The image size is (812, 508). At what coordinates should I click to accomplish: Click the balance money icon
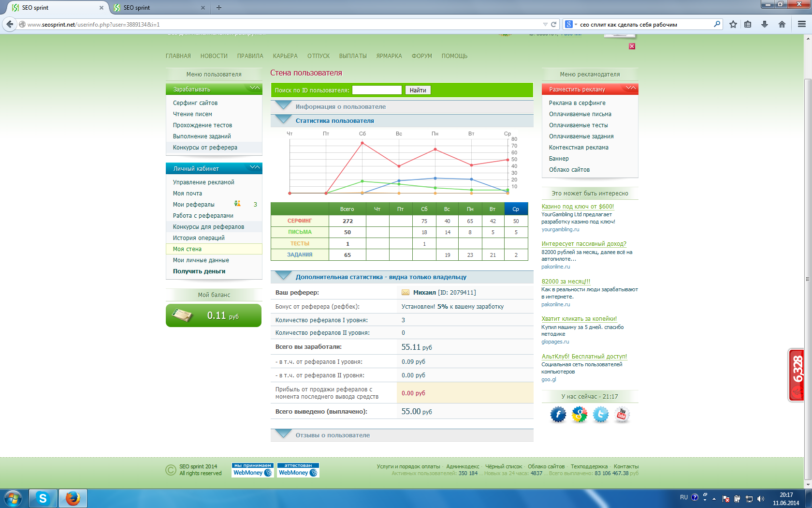coord(183,315)
